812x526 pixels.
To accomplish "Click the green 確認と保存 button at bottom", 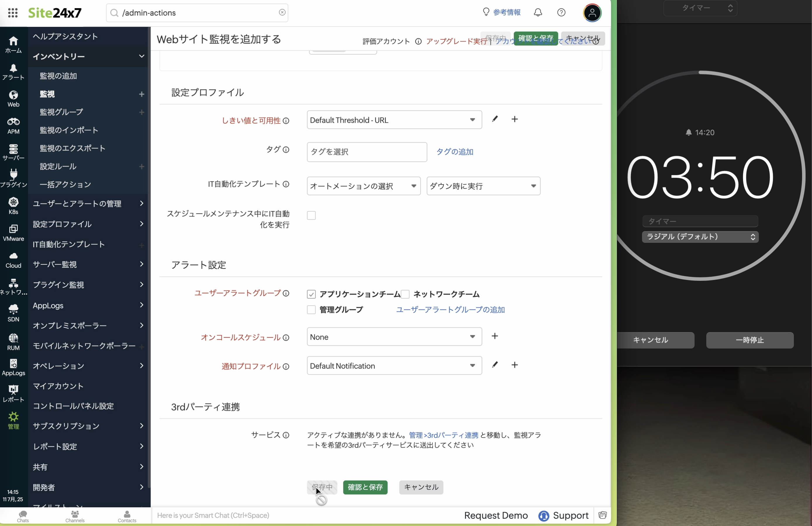I will (x=365, y=487).
